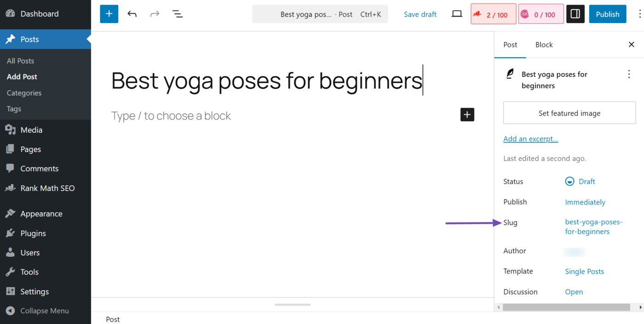
Task: Open the block inserter plus button
Action: tap(109, 14)
